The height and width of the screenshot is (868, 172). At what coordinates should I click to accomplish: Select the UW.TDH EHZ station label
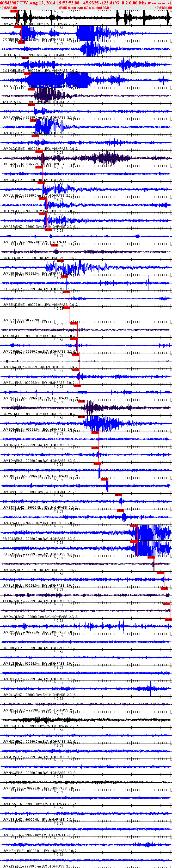coord(39,461)
